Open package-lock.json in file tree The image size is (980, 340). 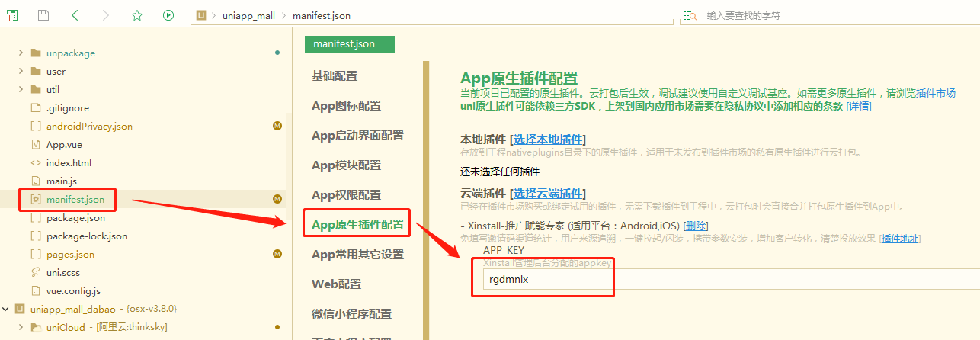[x=88, y=236]
